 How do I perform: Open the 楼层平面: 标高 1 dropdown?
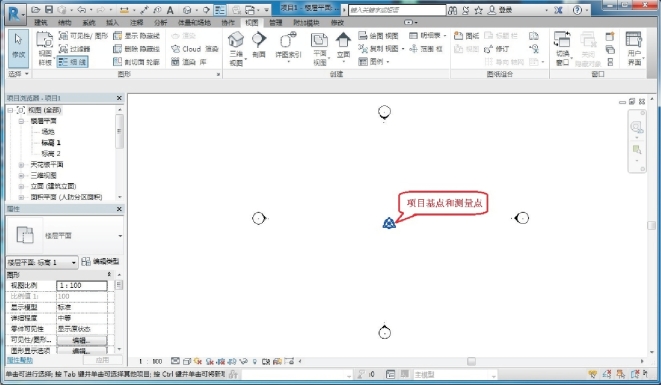42,262
